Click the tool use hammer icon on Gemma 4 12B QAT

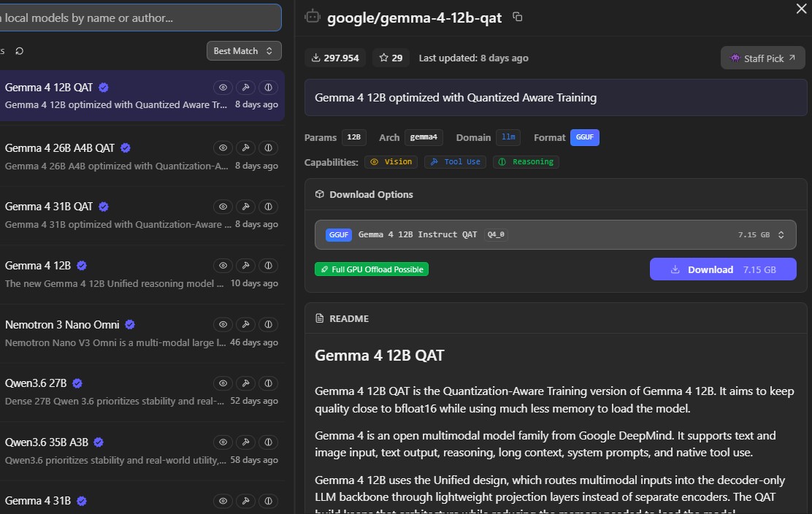coord(245,88)
